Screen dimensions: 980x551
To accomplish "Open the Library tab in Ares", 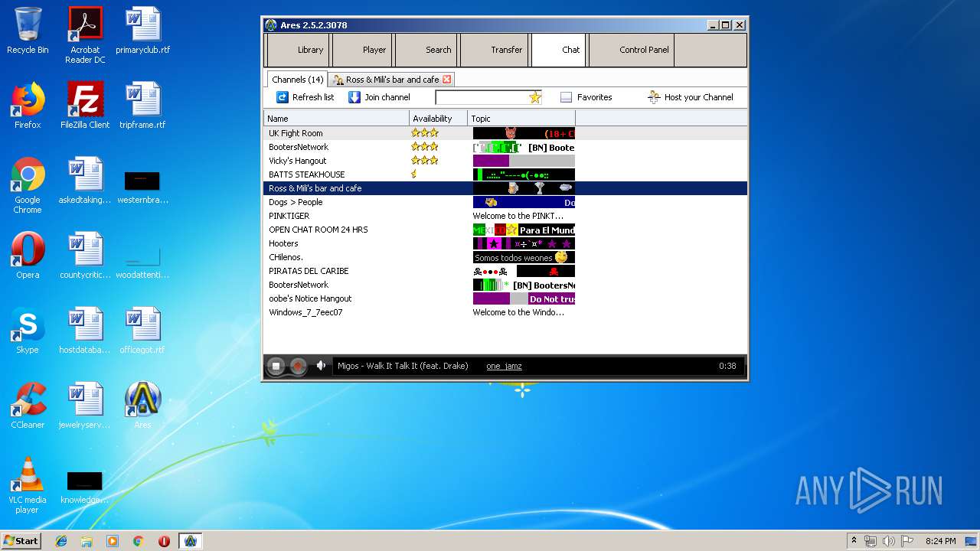I will (297, 50).
